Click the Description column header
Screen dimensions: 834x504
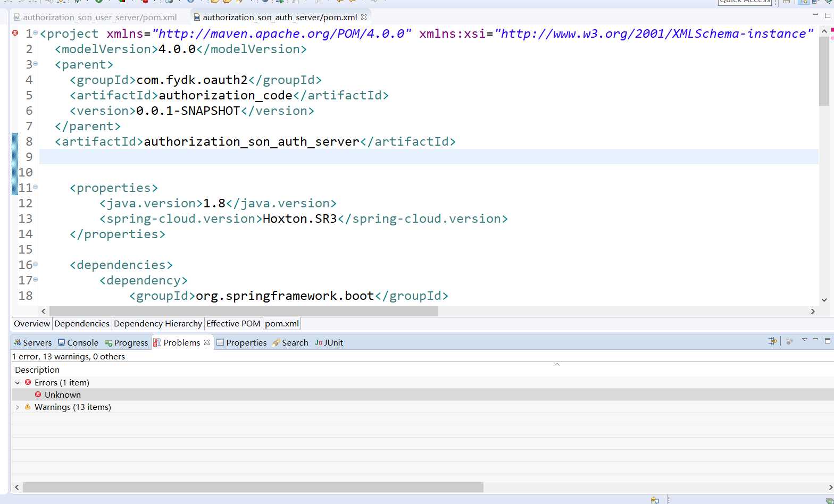(37, 370)
